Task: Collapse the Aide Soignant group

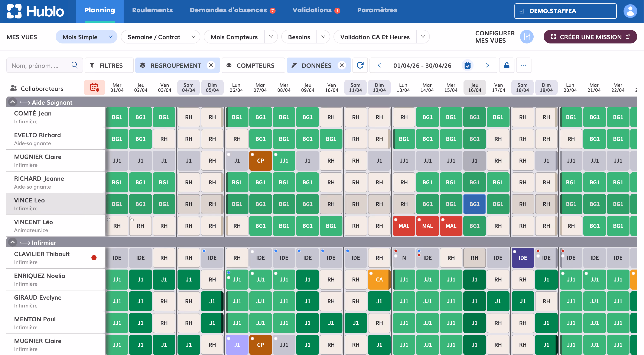Action: (x=13, y=102)
